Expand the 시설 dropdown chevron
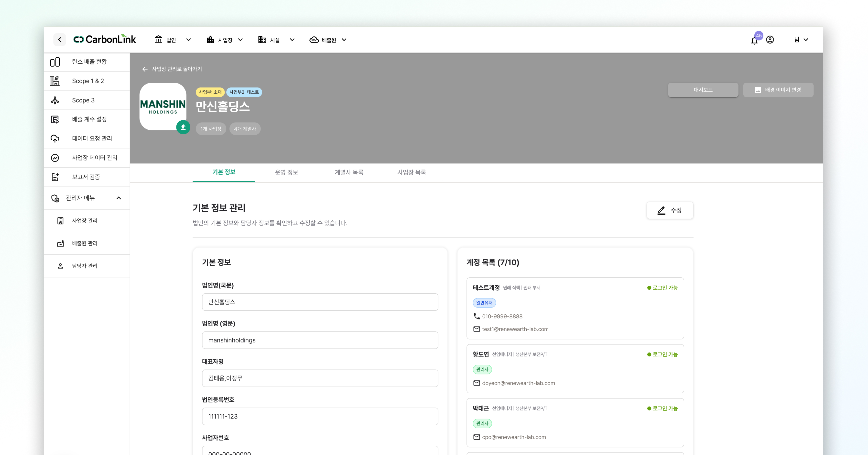 (x=292, y=39)
